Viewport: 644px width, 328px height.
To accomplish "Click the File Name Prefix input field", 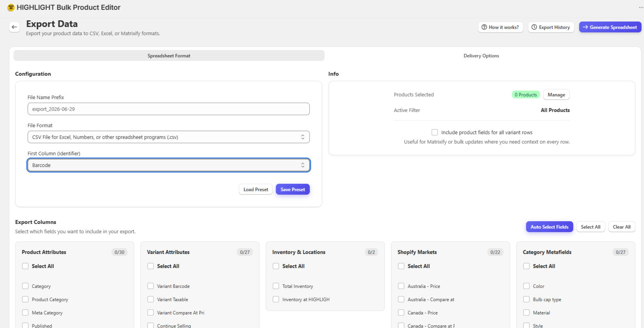I will (169, 109).
